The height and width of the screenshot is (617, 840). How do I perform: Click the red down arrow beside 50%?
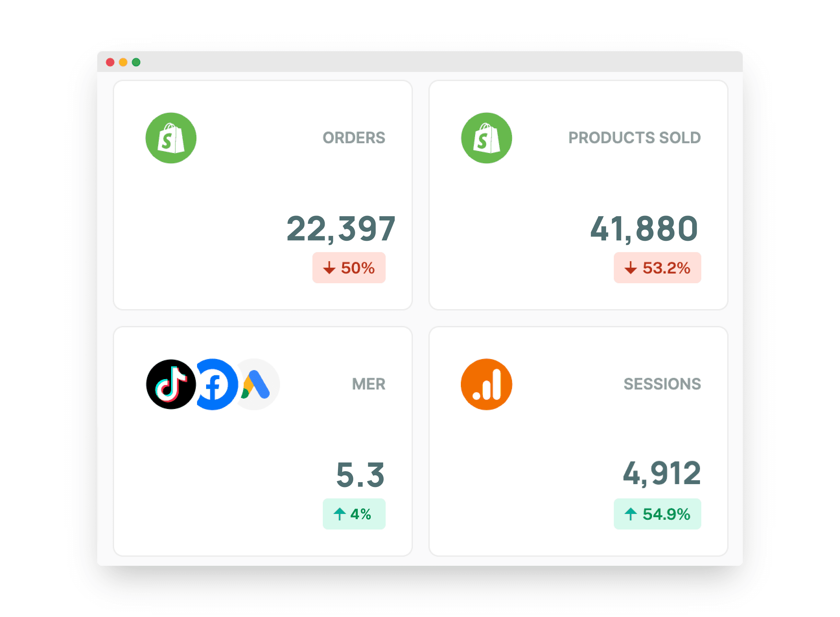tap(329, 267)
